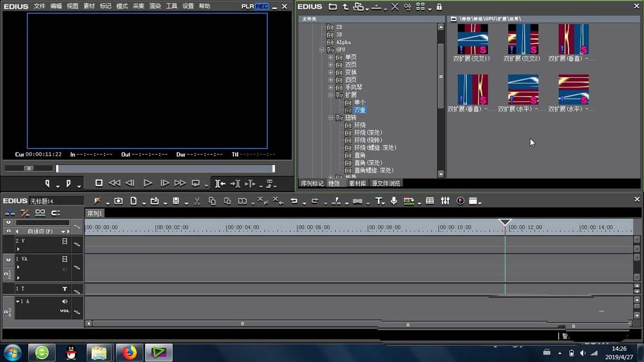
Task: Toggle the VOL control on the 1 A track
Action: coord(64,310)
